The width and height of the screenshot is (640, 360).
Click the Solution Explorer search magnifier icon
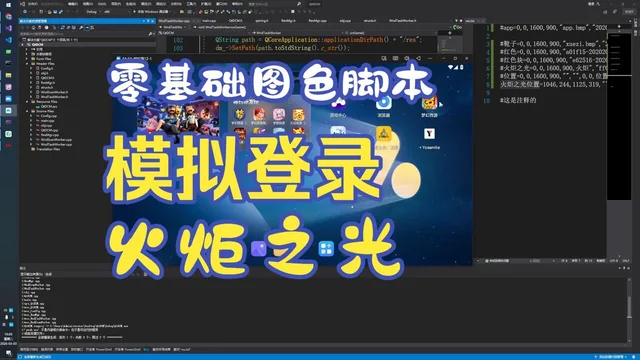150,34
